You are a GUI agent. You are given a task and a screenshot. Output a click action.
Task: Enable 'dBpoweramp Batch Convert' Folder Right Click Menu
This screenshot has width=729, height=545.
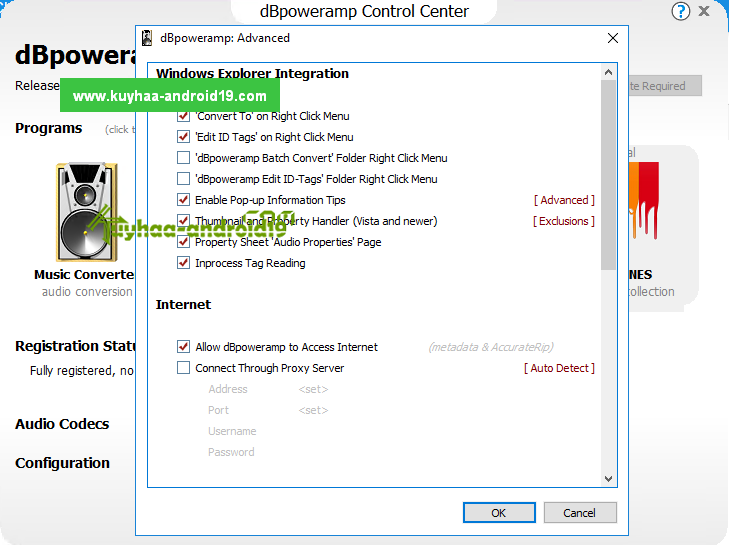[x=183, y=158]
